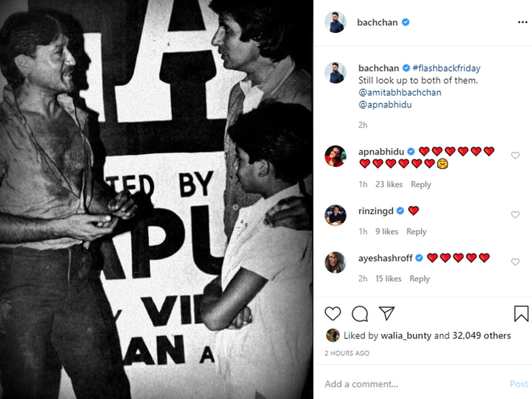Open bachchan profile avatar in header
Image resolution: width=532 pixels, height=399 pixels.
[335, 22]
